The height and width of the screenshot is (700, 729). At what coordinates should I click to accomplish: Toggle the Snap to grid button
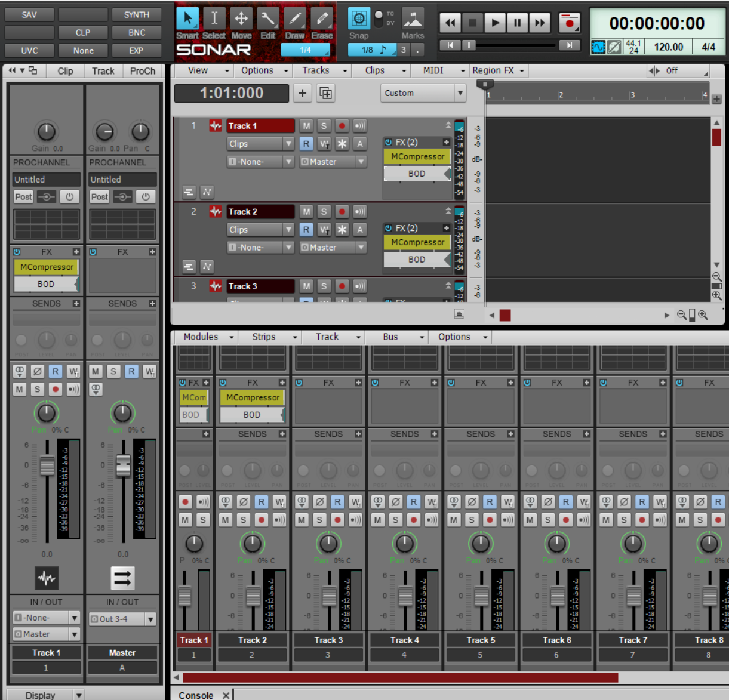[x=359, y=19]
